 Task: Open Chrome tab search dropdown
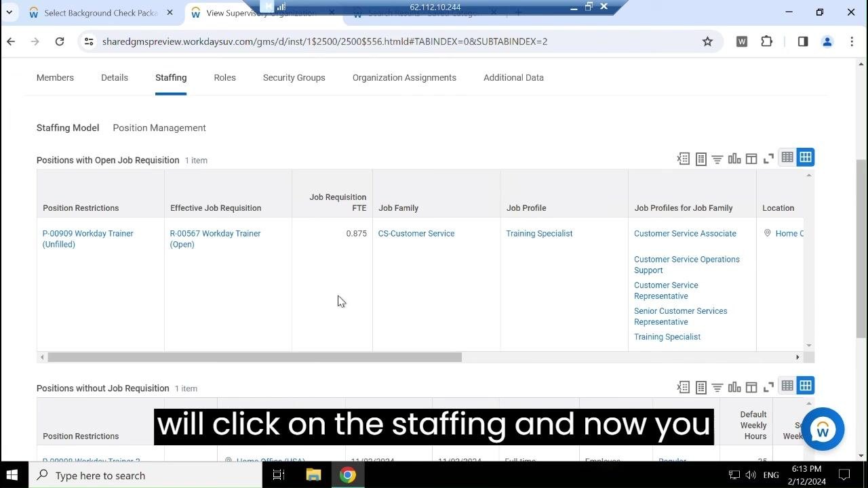click(9, 12)
